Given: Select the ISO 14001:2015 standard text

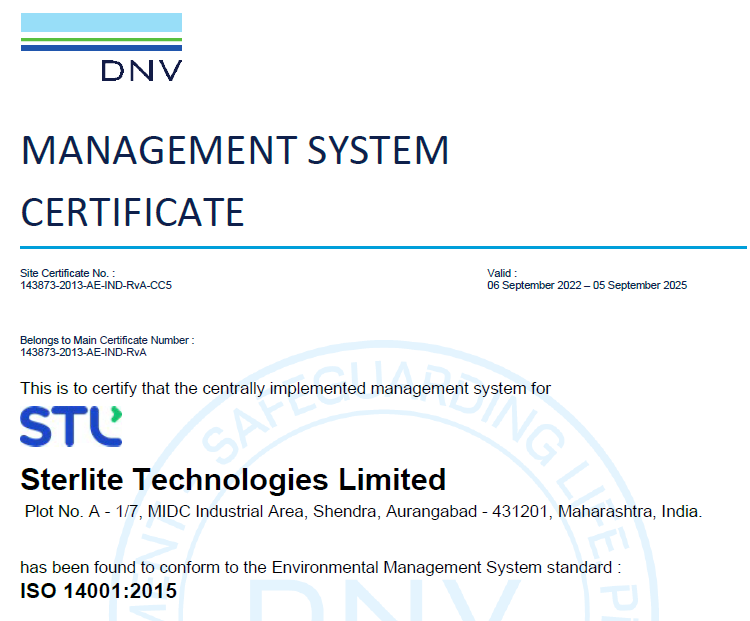Looking at the screenshot, I should point(99,591).
